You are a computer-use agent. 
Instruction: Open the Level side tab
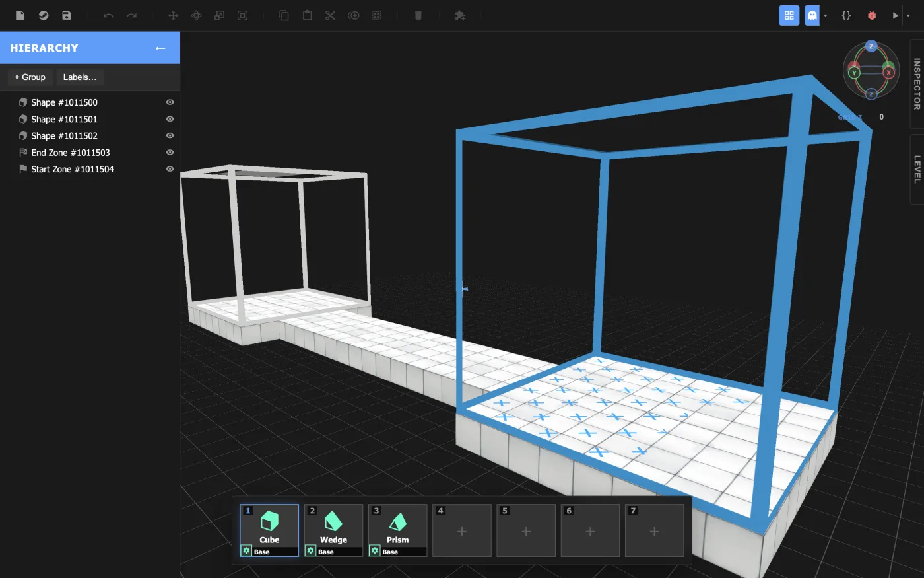tap(917, 169)
